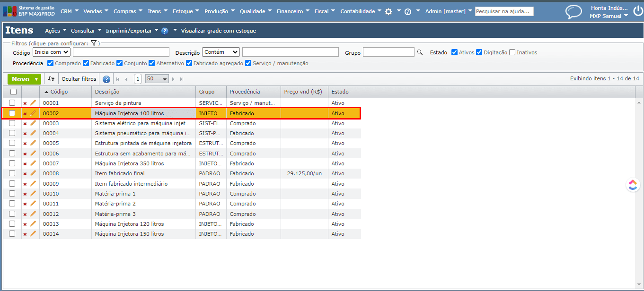Go to the last page arrow
This screenshot has height=291, width=644.
182,79
